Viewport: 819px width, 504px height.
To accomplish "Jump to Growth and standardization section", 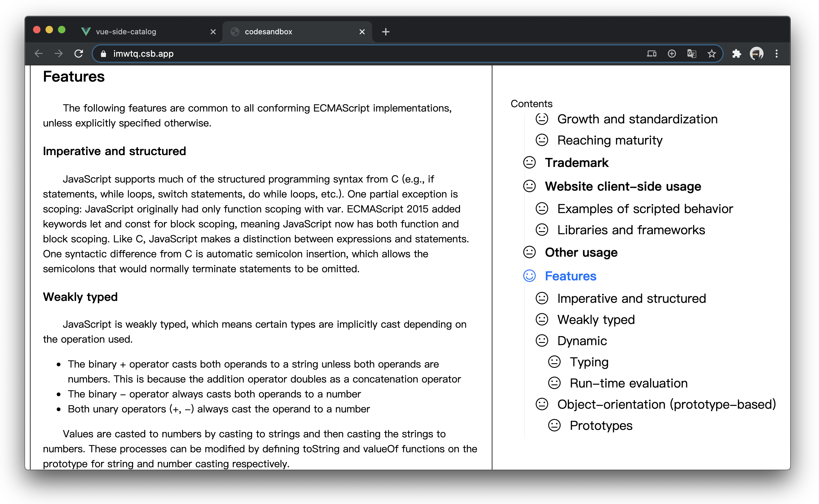I will click(637, 119).
